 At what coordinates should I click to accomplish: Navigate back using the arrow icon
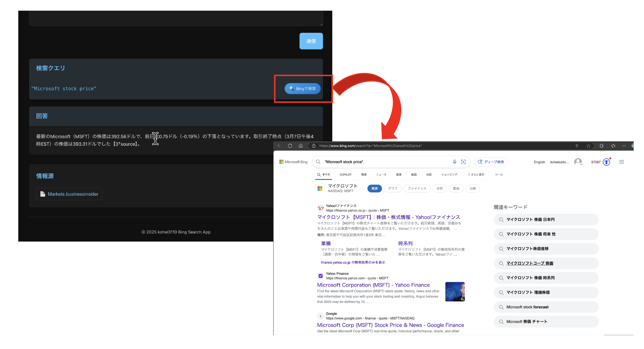(279, 146)
